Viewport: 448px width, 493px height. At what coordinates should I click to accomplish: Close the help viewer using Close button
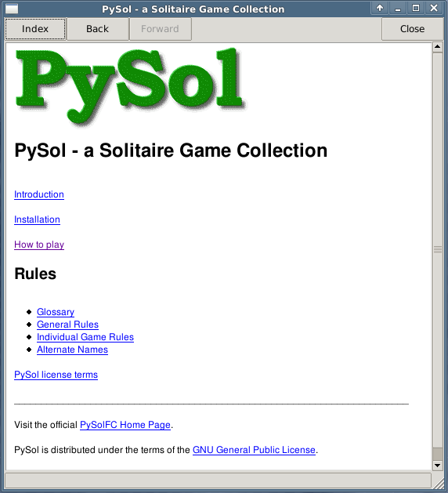[412, 29]
